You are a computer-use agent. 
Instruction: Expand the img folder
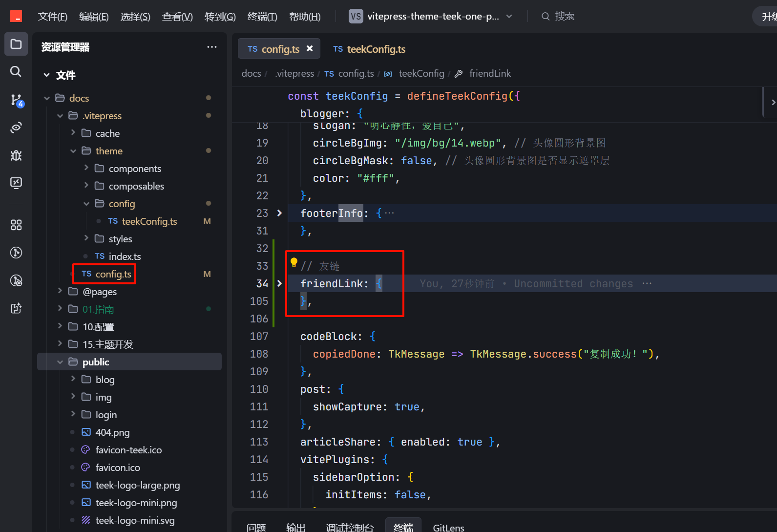coord(73,396)
